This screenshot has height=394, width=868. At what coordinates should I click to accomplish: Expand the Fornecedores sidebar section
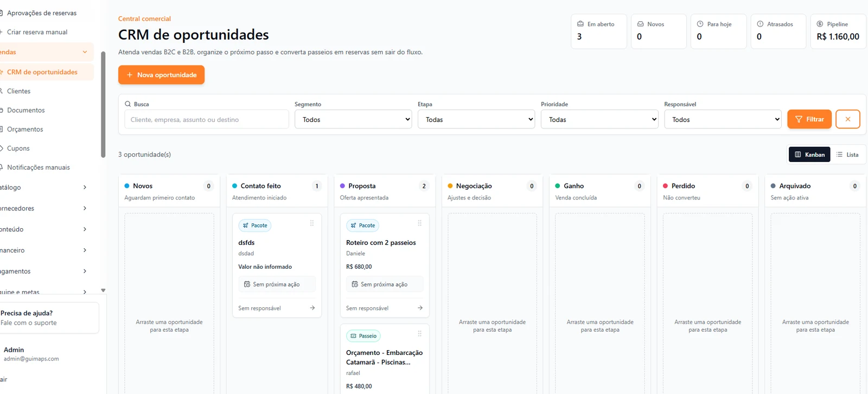46,208
